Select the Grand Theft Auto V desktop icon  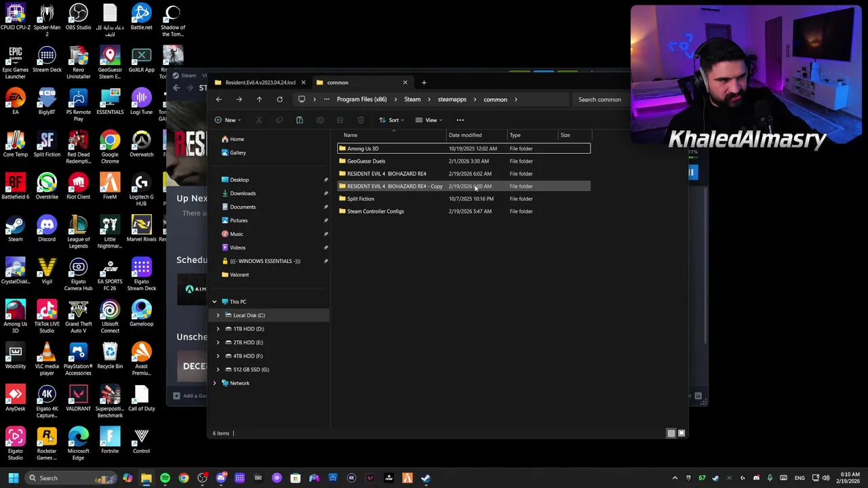[x=78, y=317]
